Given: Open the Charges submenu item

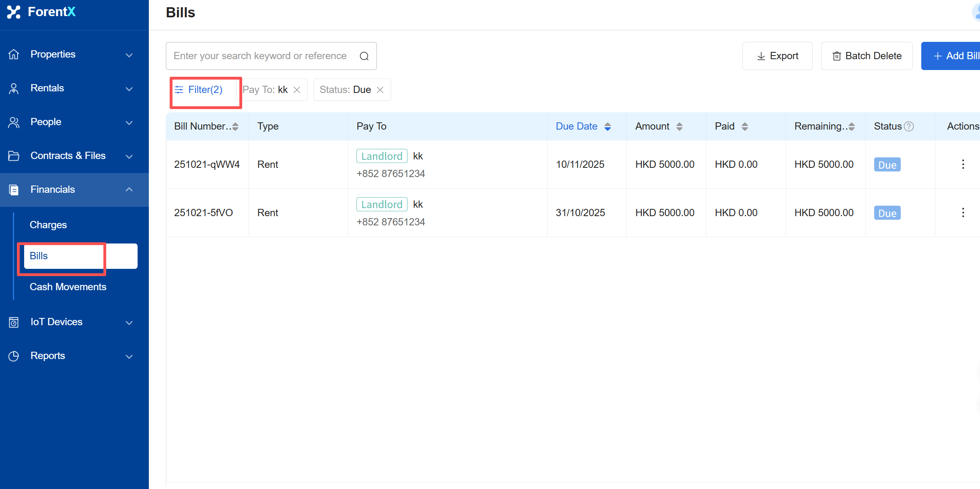Looking at the screenshot, I should click(48, 225).
